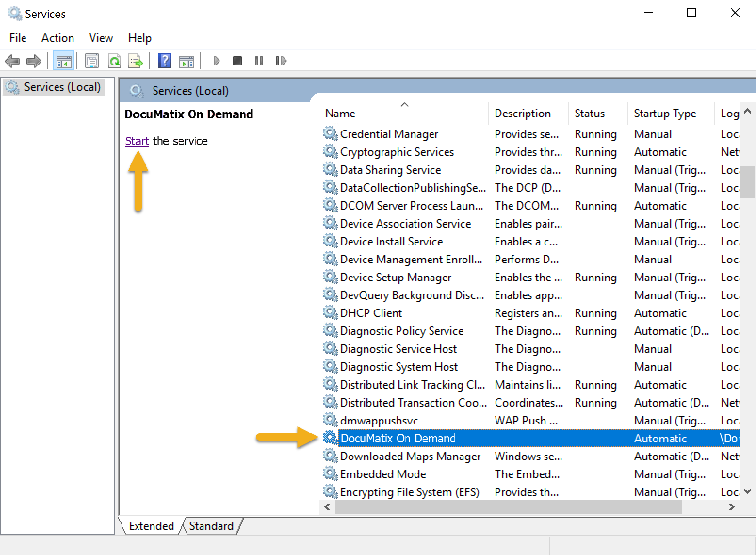Image resolution: width=756 pixels, height=555 pixels.
Task: Click horizontal scrollbar right arrow
Action: [732, 507]
